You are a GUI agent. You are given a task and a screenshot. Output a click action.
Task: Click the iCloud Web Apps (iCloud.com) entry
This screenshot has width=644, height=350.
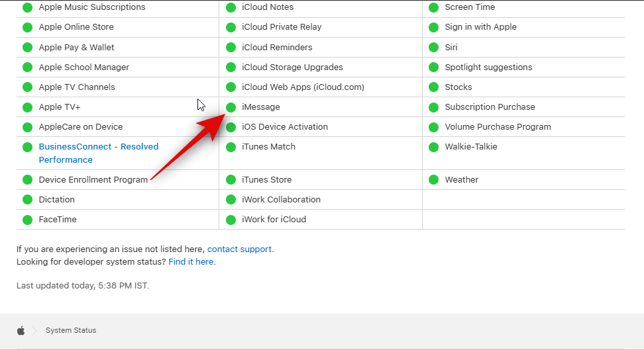pyautogui.click(x=303, y=87)
